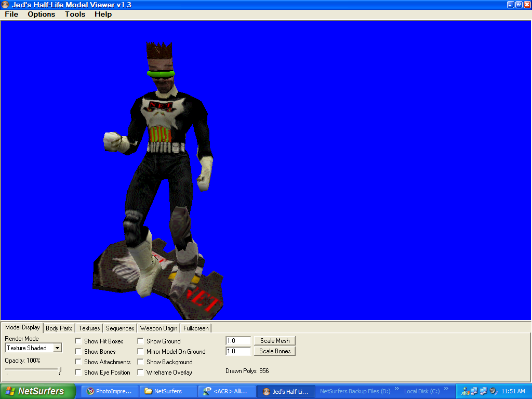Click NetSurfers Backup Files (D:) toolbar
Image resolution: width=532 pixels, height=399 pixels.
[355, 391]
